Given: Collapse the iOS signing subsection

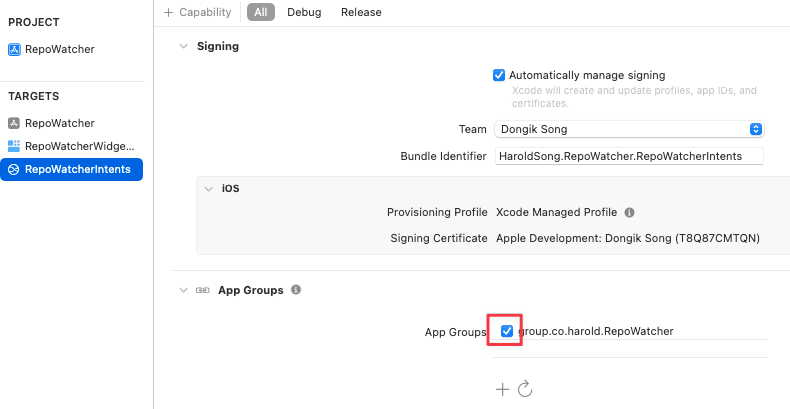Looking at the screenshot, I should tap(208, 189).
